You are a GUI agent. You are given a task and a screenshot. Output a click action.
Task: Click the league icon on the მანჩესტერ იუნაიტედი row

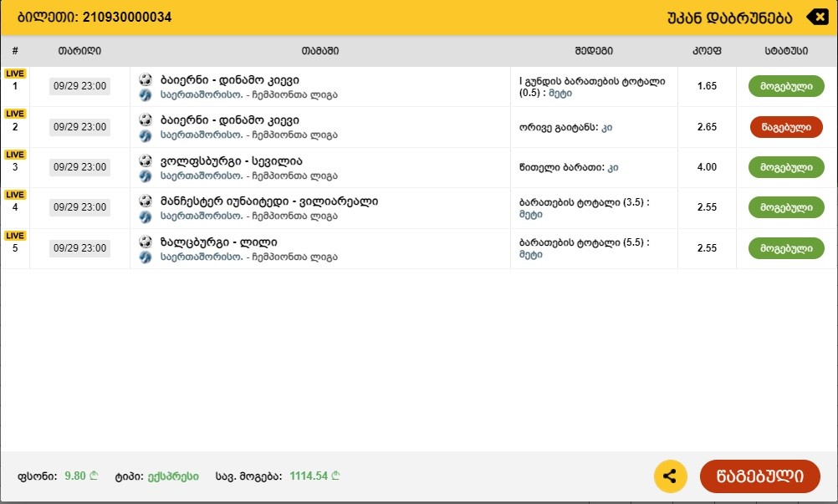point(144,216)
